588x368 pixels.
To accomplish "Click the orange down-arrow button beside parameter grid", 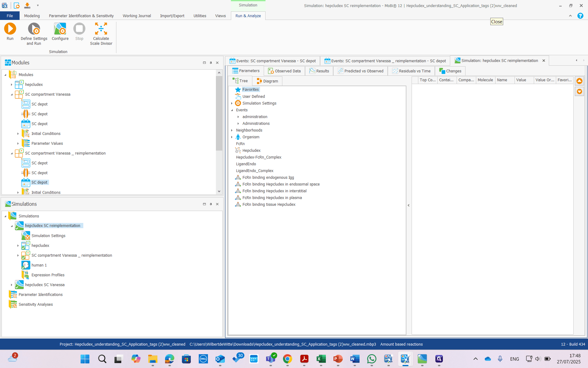I will pos(579,91).
